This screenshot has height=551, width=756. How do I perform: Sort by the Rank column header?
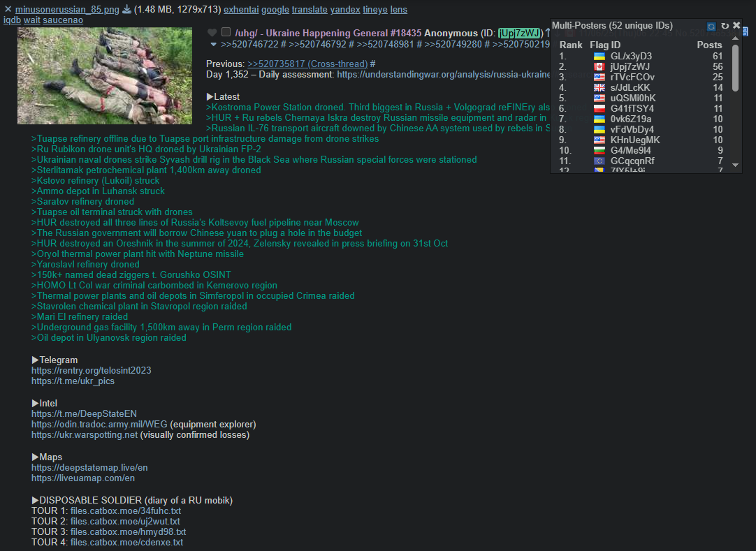[x=571, y=45]
